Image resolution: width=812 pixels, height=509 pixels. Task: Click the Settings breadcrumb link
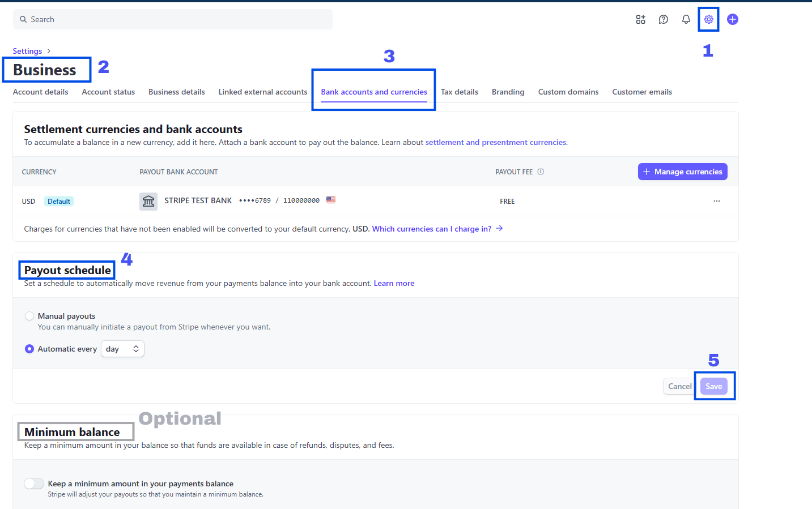[27, 51]
